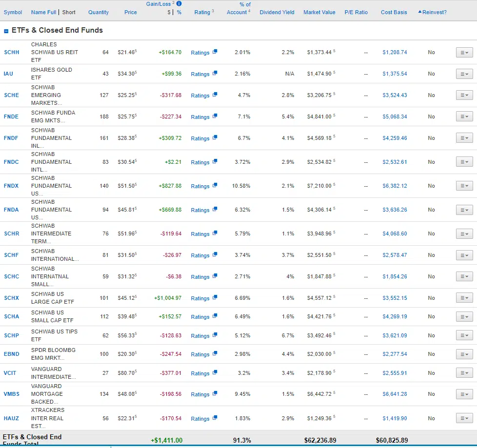Open the EBND symbol link
The height and width of the screenshot is (448, 477).
tap(11, 354)
